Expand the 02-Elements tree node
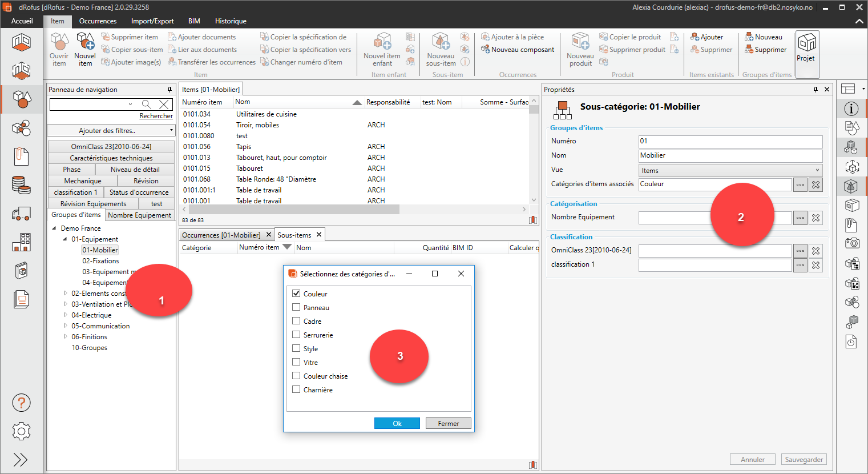Image resolution: width=868 pixels, height=474 pixels. 66,294
